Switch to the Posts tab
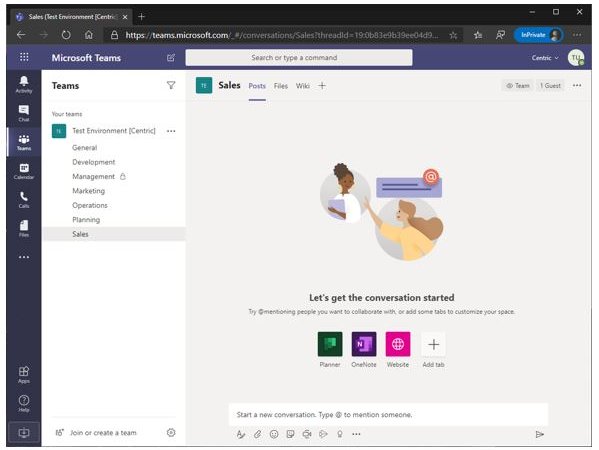599x450 pixels. 257,86
